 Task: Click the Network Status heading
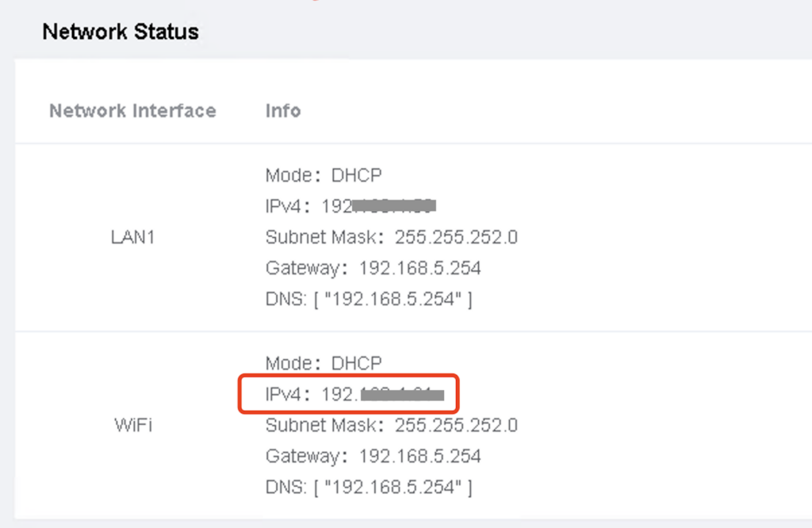click(x=121, y=32)
